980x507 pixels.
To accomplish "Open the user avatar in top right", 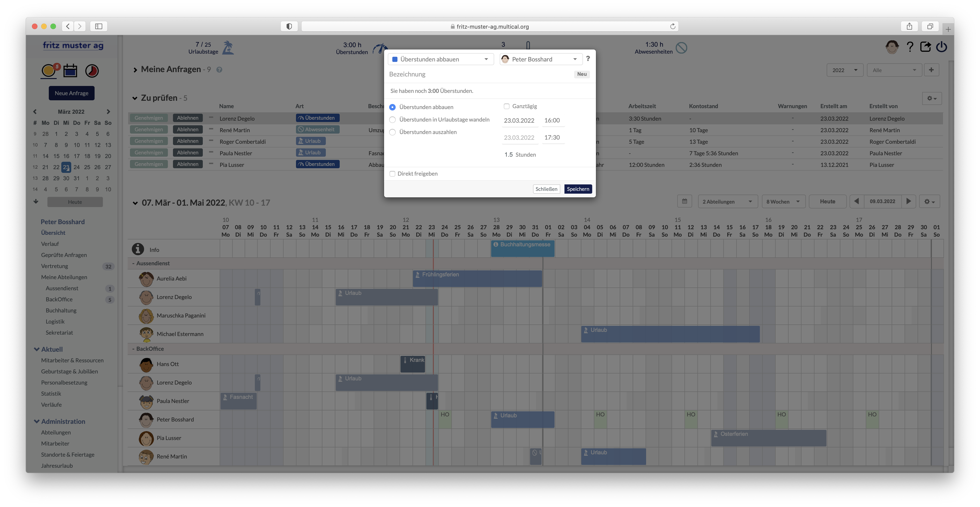I will coord(892,47).
